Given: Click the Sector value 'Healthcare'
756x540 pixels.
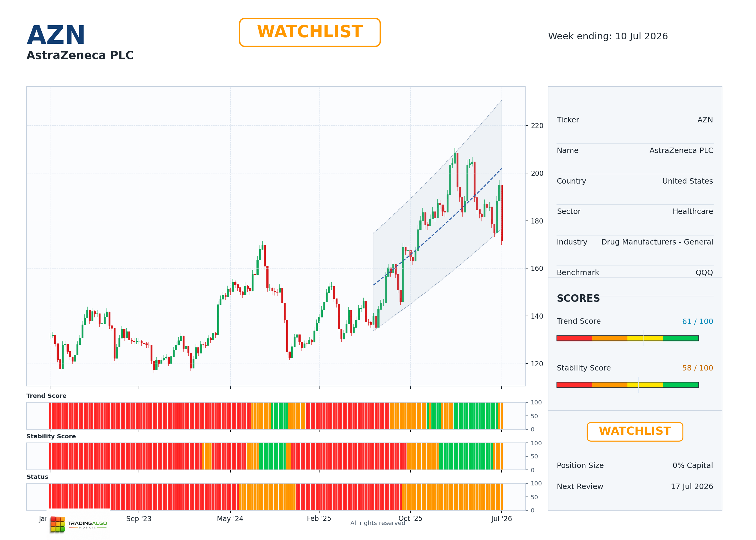Looking at the screenshot, I should point(692,211).
